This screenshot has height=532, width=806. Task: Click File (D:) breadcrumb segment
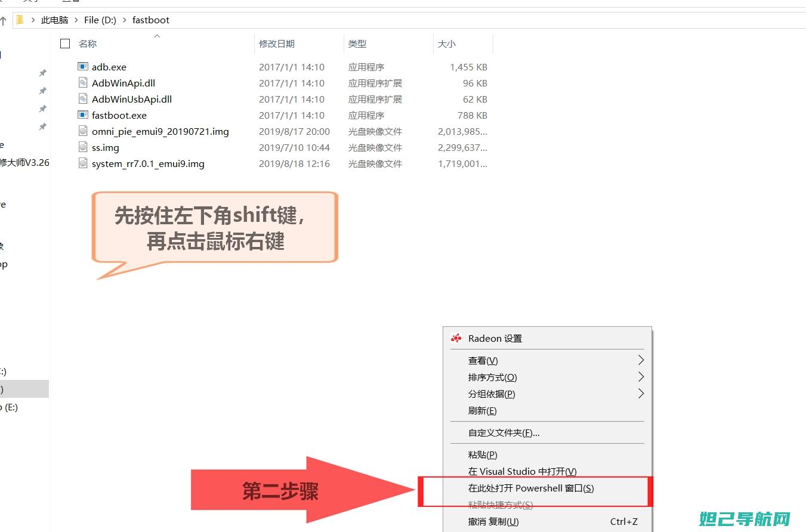[100, 20]
